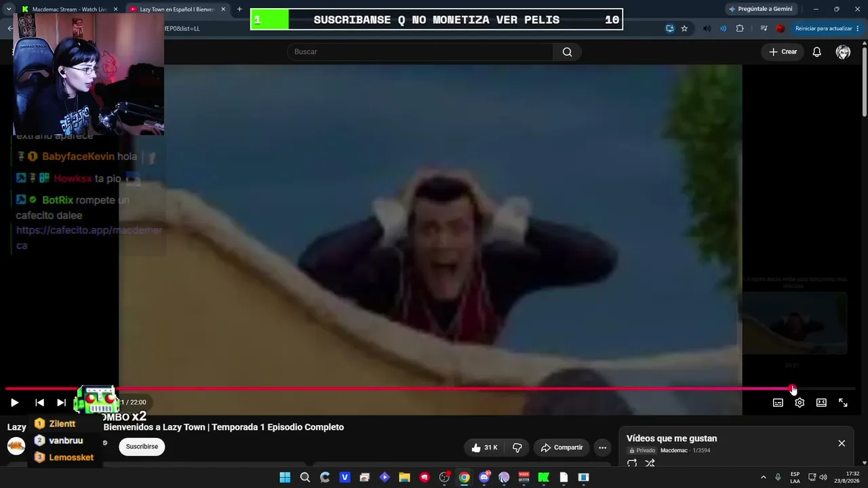Open a new browser tab

click(x=239, y=9)
